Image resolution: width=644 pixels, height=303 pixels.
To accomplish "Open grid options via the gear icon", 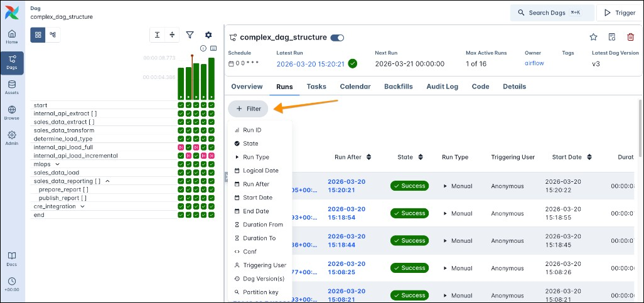I will point(208,35).
